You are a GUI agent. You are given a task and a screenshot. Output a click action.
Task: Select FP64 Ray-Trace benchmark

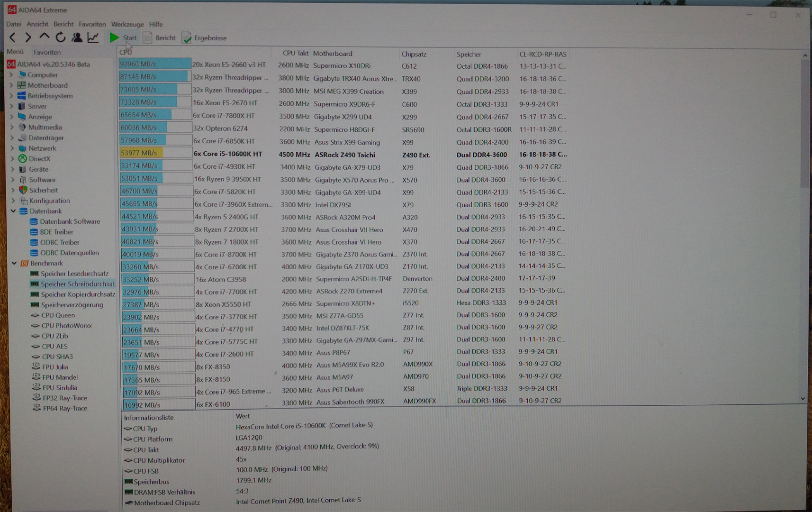click(65, 408)
